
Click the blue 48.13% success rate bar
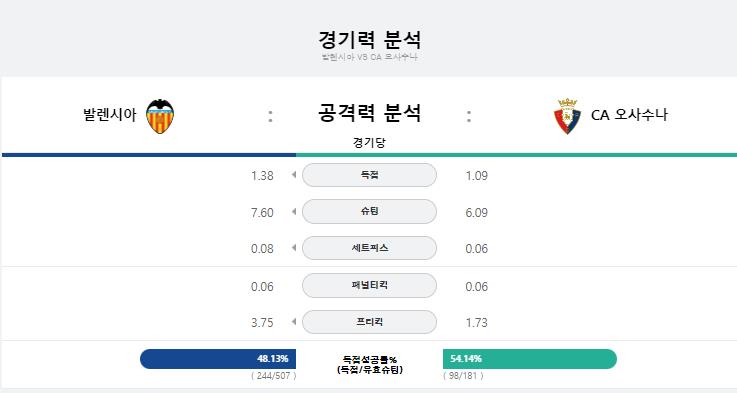click(218, 359)
